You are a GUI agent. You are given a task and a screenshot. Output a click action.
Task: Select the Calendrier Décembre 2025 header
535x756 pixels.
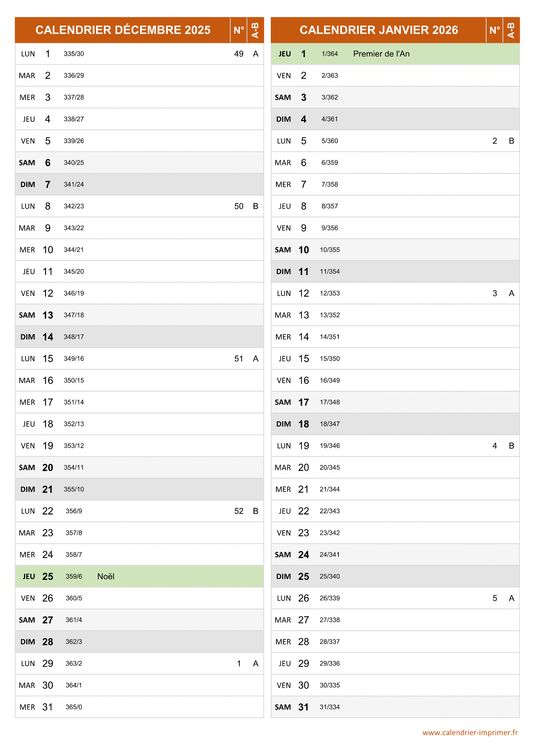(x=123, y=30)
